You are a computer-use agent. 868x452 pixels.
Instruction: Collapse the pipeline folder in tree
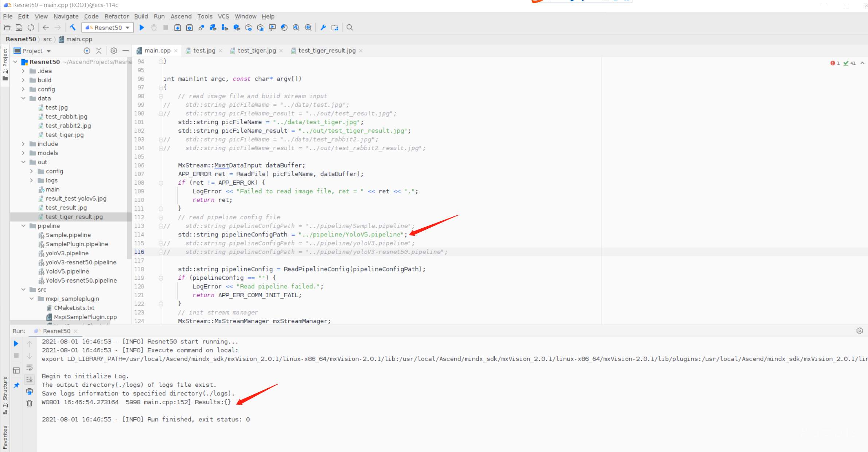[23, 226]
